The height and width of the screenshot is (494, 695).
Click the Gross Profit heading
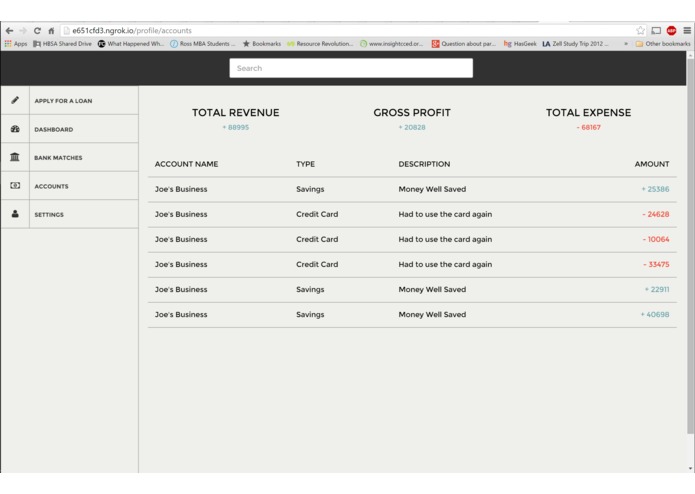412,113
